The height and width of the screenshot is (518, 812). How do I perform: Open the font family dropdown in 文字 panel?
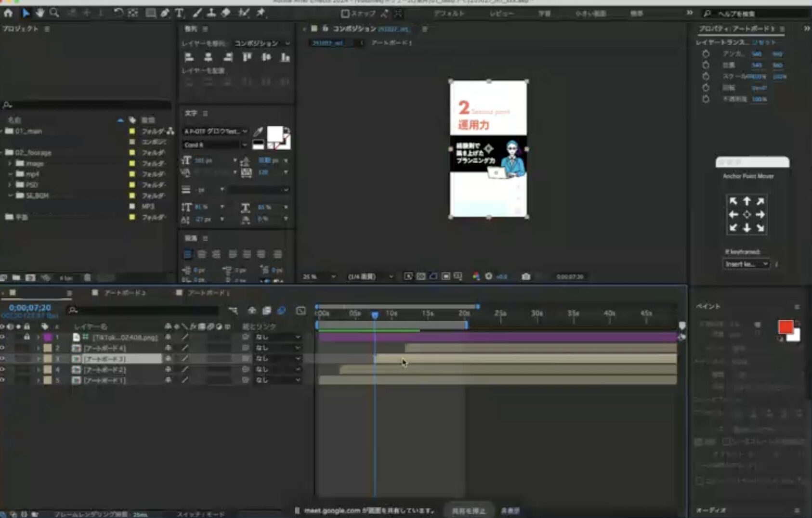(x=215, y=131)
